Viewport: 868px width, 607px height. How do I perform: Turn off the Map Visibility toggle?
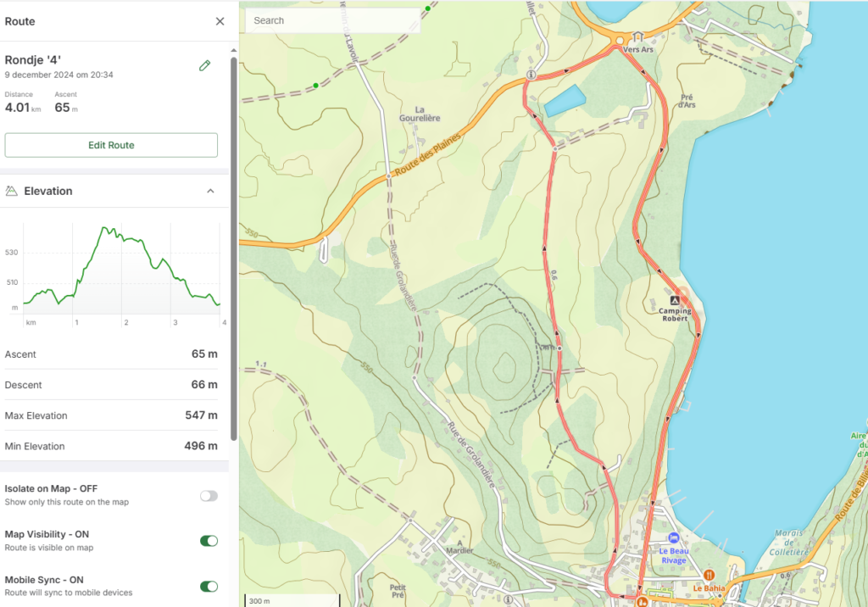(209, 541)
